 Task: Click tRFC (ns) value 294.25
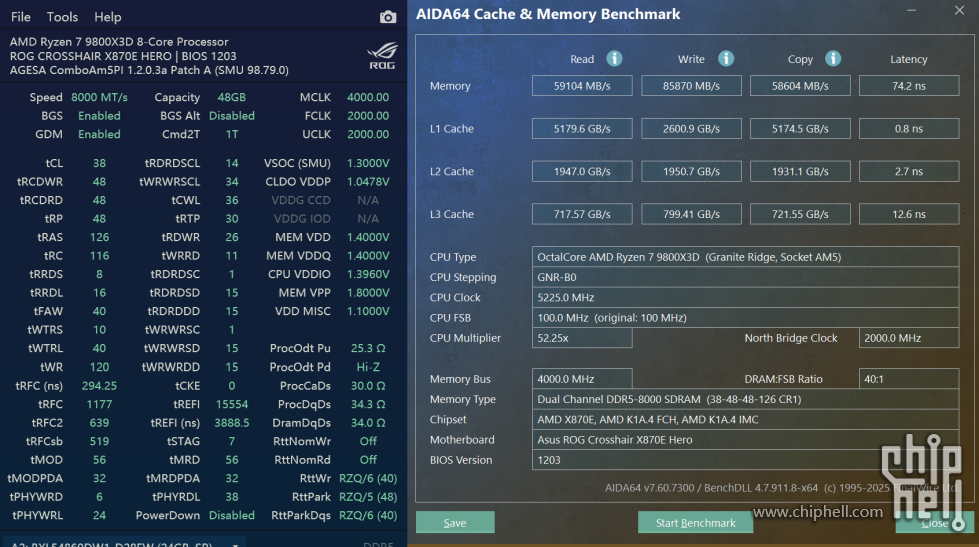point(99,386)
